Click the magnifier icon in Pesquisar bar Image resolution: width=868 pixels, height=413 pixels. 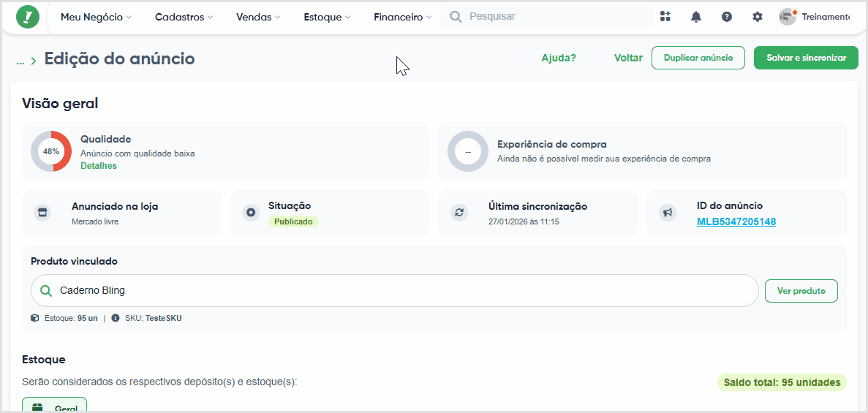coord(456,17)
